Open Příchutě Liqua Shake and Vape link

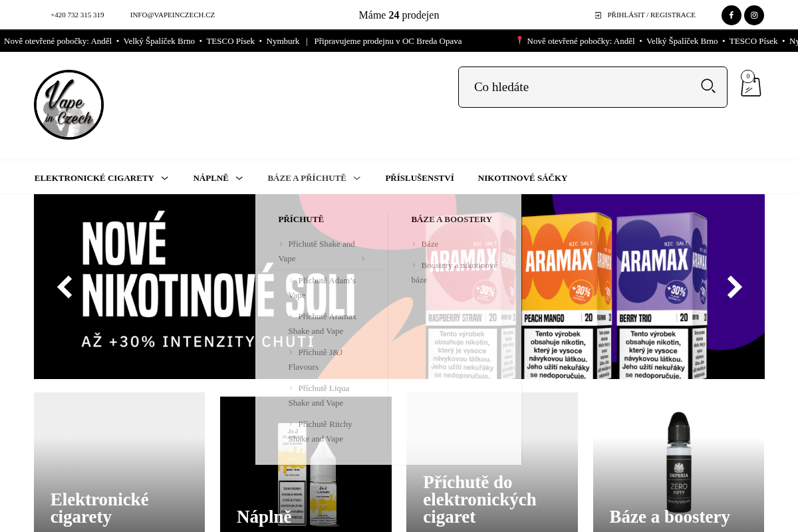tap(319, 396)
